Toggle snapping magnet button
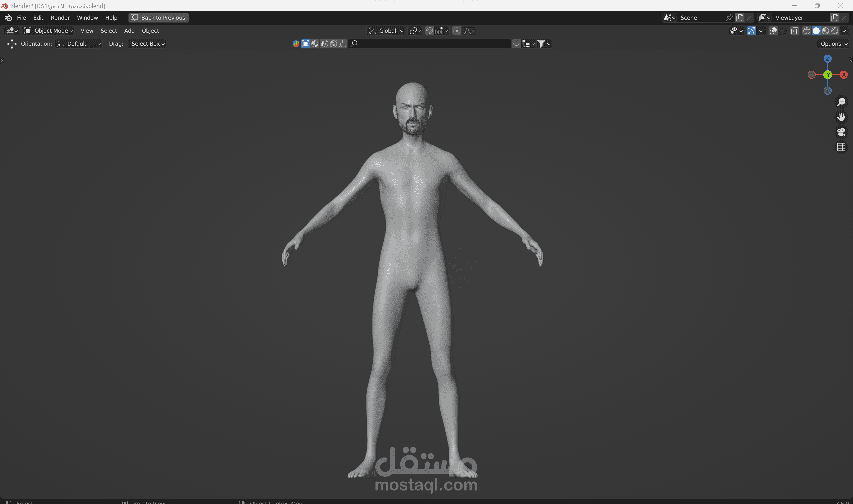Image resolution: width=853 pixels, height=504 pixels. click(429, 31)
